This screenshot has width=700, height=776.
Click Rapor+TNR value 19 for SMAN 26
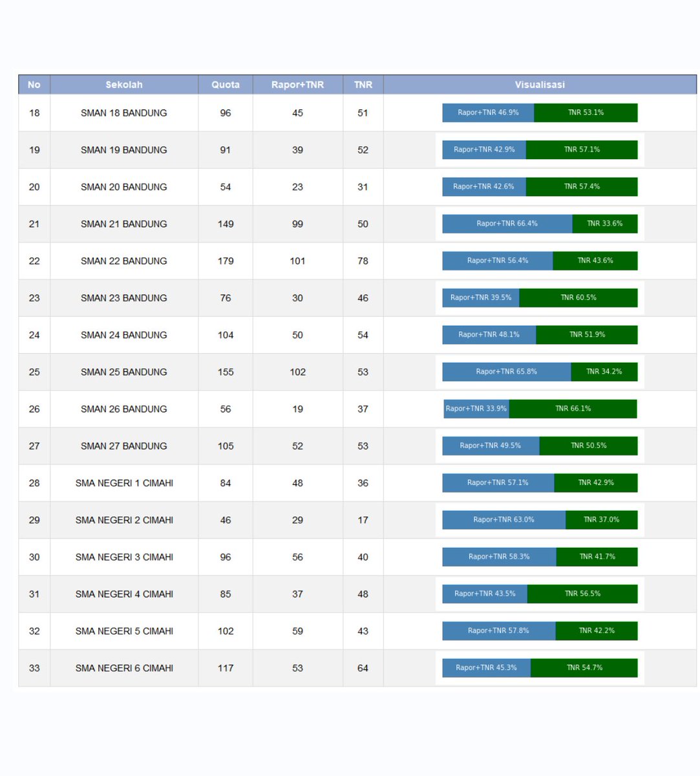click(x=297, y=409)
